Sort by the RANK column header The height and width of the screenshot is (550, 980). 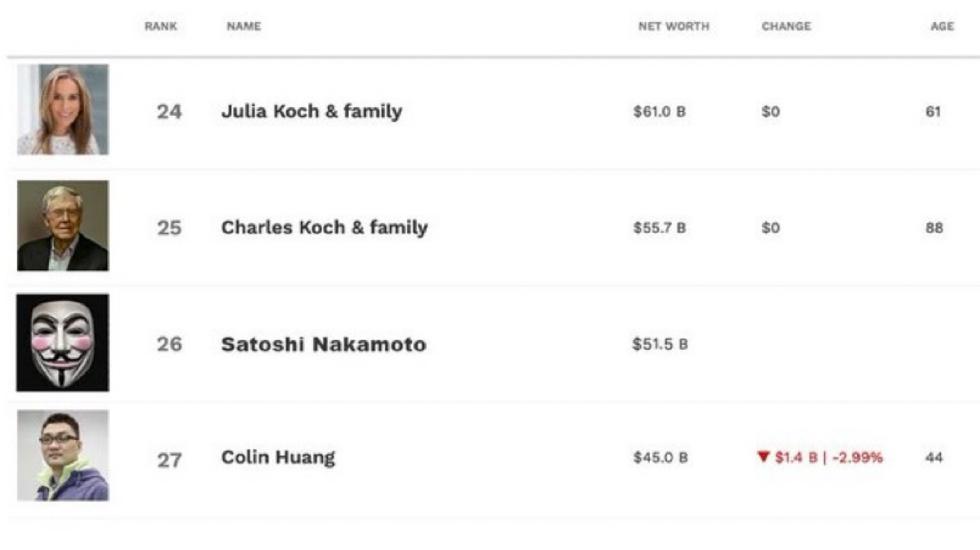160,26
